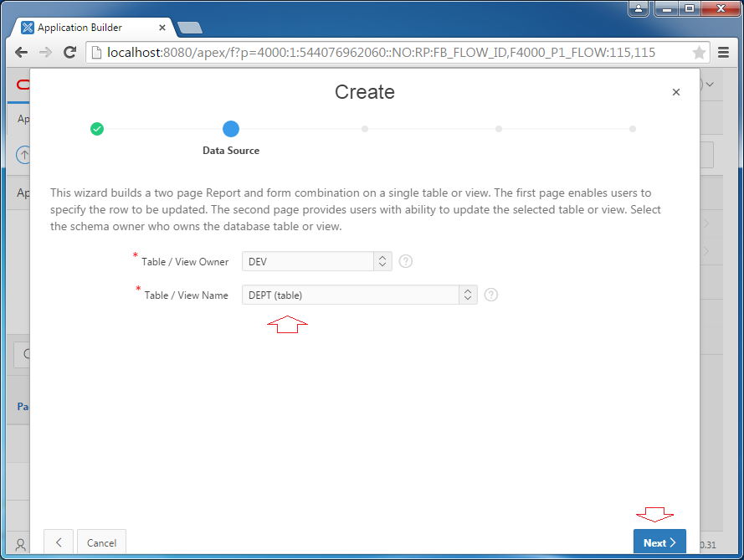The height and width of the screenshot is (560, 744).
Task: Click the Next button in wizard
Action: click(659, 542)
